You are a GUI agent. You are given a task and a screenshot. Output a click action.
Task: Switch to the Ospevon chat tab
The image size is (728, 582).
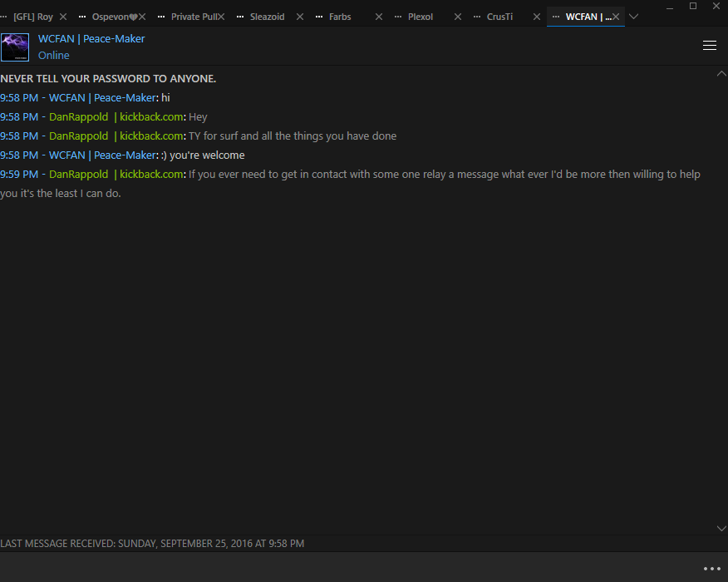click(x=110, y=17)
